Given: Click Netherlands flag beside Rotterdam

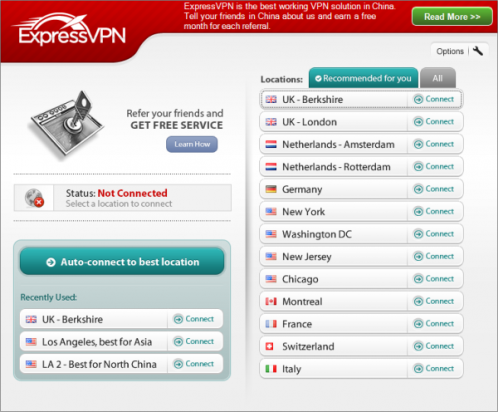Looking at the screenshot, I should coord(271,167).
